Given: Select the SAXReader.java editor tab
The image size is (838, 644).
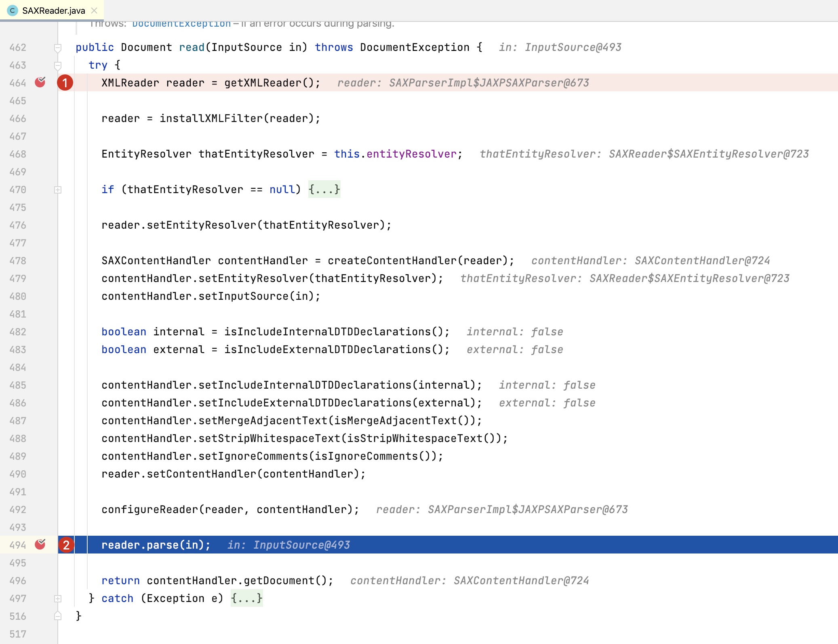Looking at the screenshot, I should click(52, 11).
